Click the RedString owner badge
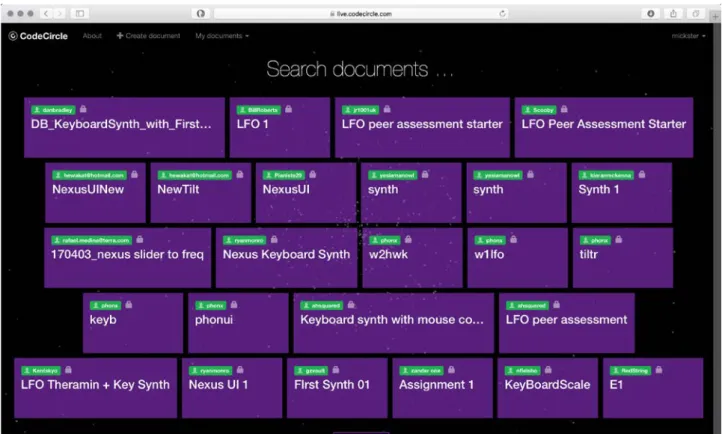Image resolution: width=722 pixels, height=434 pixels. tap(630, 370)
